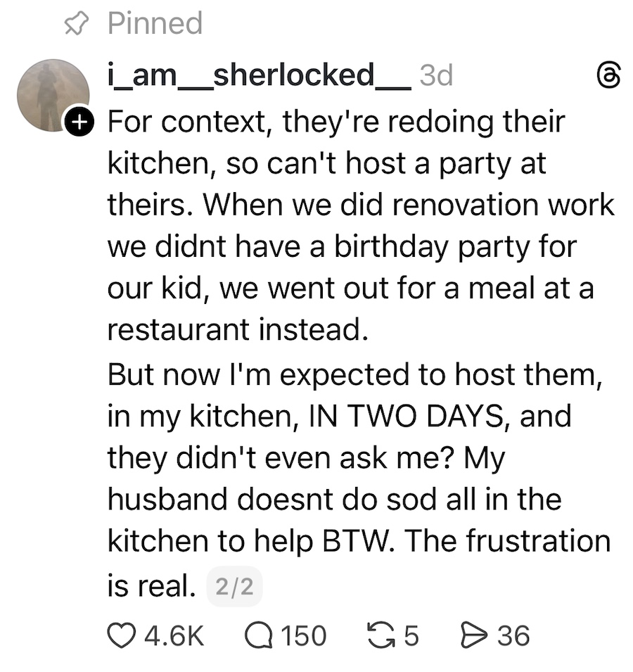Click the Threads logo icon beside the timestamp
The image size is (633, 672).
pos(608,76)
